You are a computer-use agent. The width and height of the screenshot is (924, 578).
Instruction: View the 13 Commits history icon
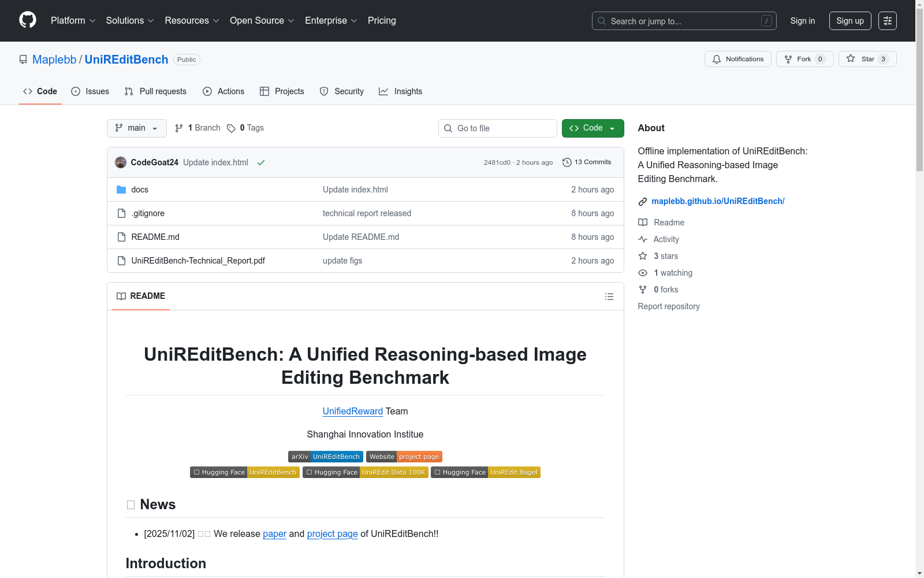coord(567,162)
